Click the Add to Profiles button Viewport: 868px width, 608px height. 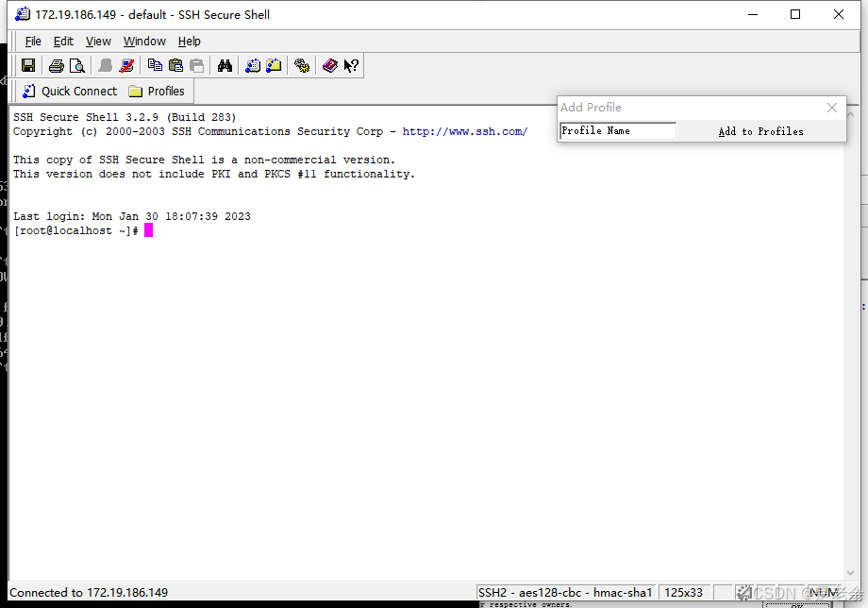point(760,131)
